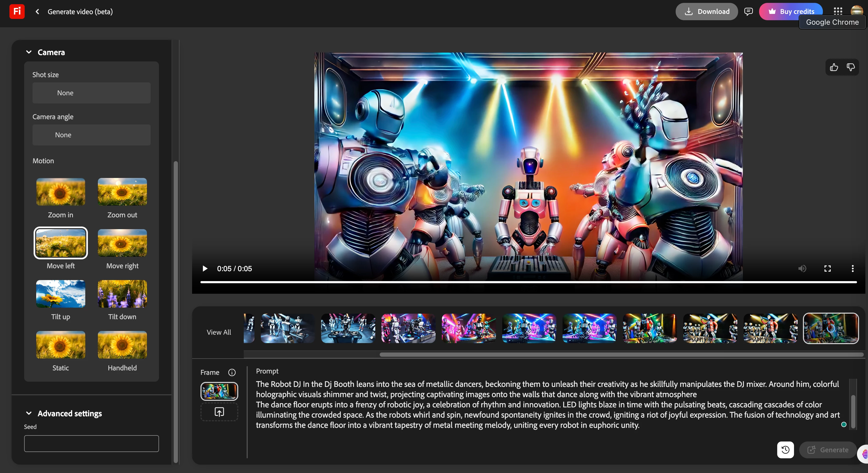The image size is (868, 473).
Task: Select the Tilt up motion option
Action: (x=61, y=294)
